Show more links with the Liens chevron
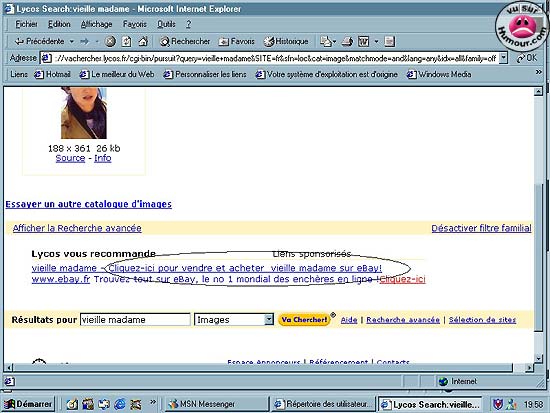The image size is (550, 413). pos(538,72)
